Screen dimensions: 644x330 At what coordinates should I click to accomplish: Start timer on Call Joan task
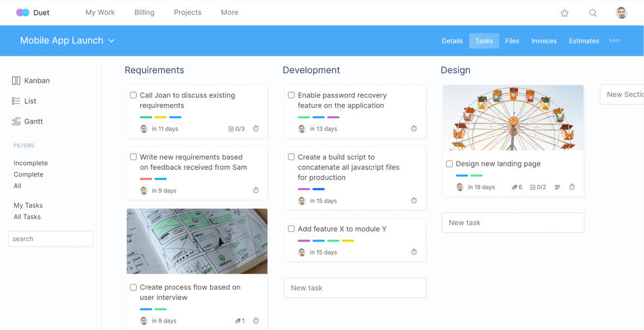[x=256, y=129]
